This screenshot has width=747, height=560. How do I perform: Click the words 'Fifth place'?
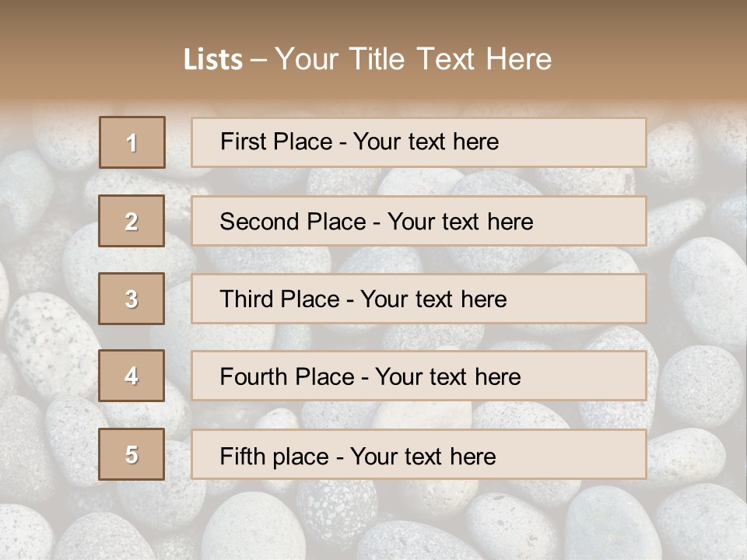[275, 457]
